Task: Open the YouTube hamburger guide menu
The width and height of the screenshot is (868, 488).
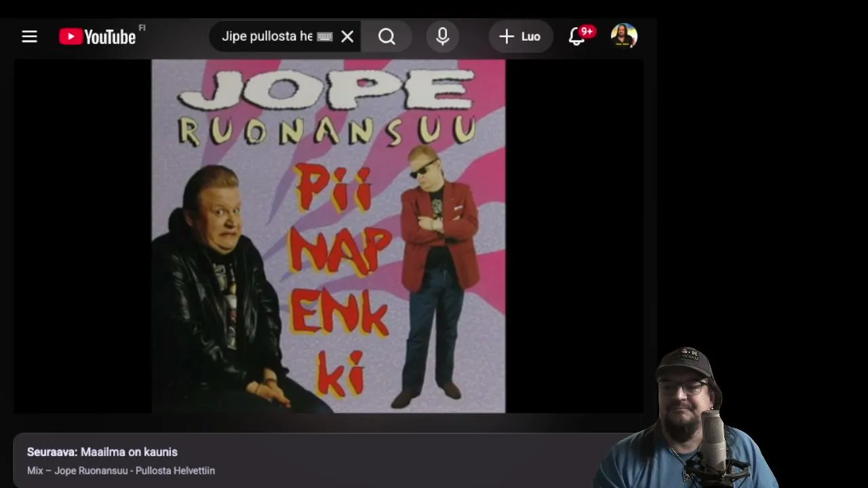Action: click(29, 37)
